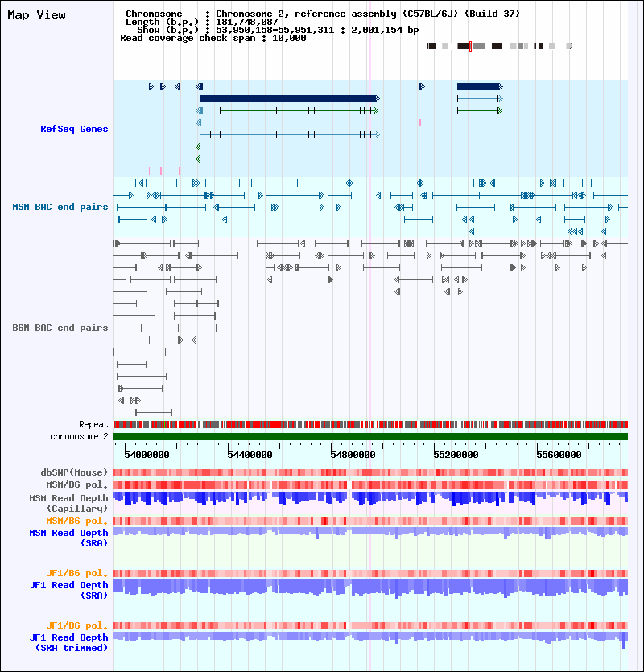The height and width of the screenshot is (672, 644).
Task: Open the orange MSM/B6 pol. track link
Action: click(x=77, y=521)
